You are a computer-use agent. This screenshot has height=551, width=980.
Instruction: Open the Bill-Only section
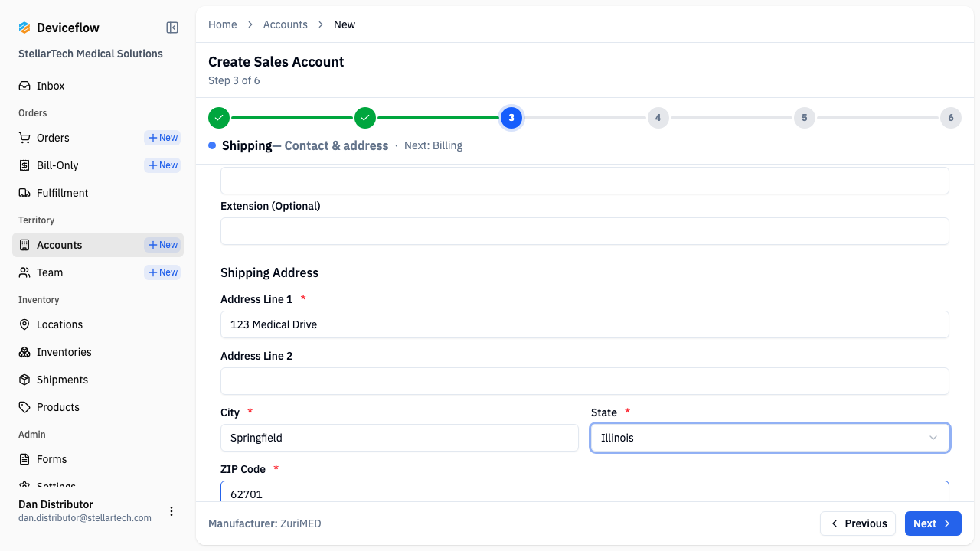[57, 165]
